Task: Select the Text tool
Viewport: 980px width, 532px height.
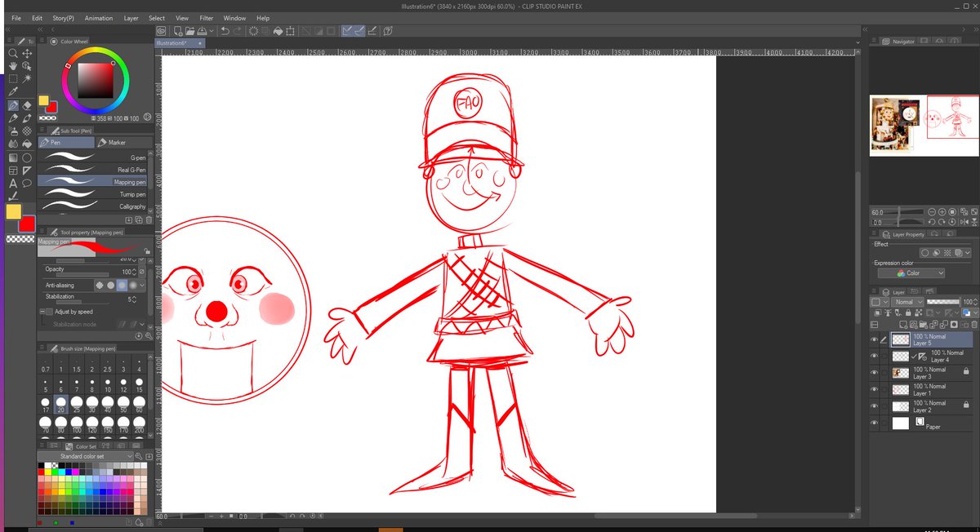Action: pos(13,184)
